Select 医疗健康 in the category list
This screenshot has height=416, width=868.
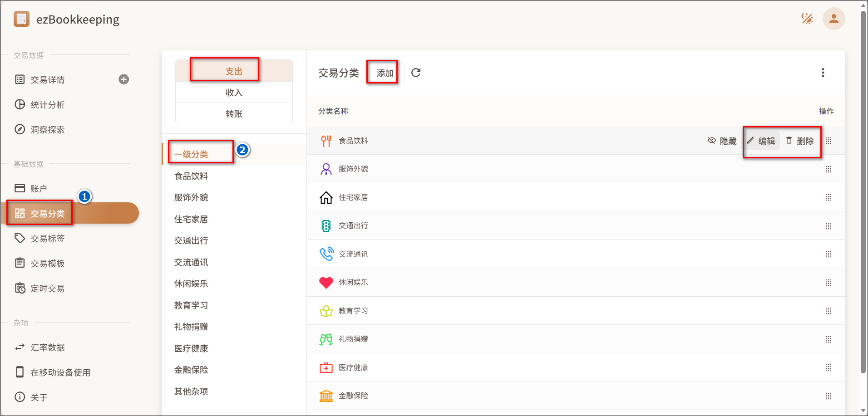click(x=191, y=348)
